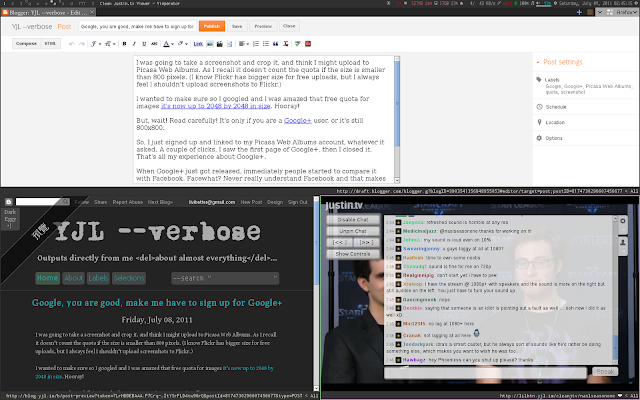Image resolution: width=640 pixels, height=400 pixels.
Task: Open the text color dropdown arrow
Action: [x=172, y=44]
